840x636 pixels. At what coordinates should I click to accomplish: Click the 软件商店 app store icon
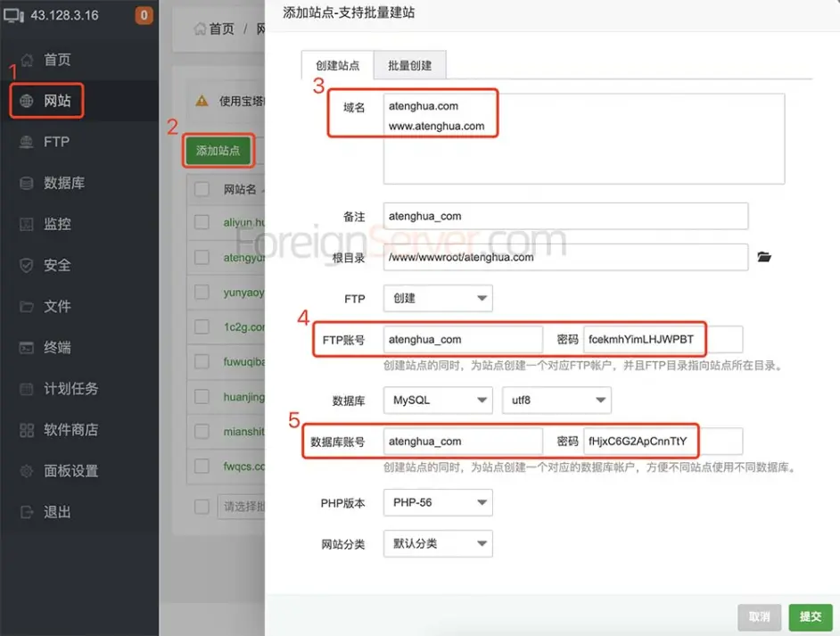(27, 430)
